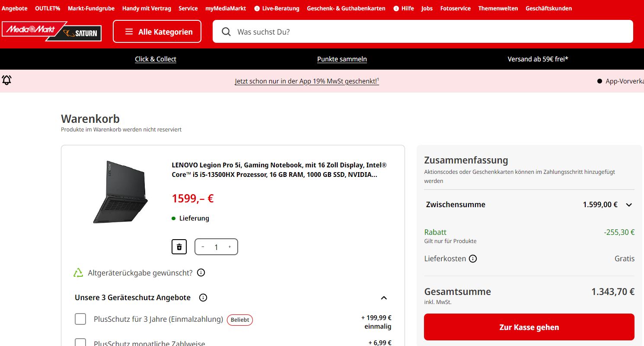Click the + 199,99 € einmalig price
Image resolution: width=644 pixels, height=346 pixels.
pos(376,322)
